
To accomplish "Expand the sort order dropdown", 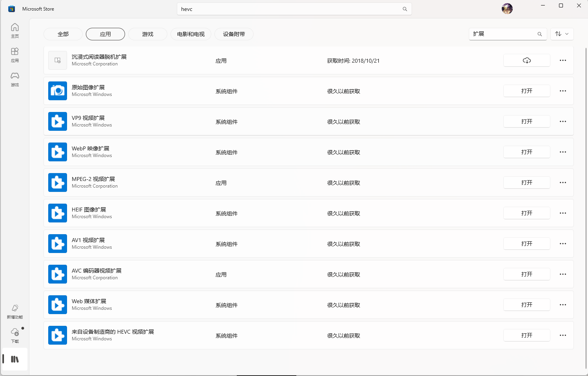I will [x=562, y=34].
